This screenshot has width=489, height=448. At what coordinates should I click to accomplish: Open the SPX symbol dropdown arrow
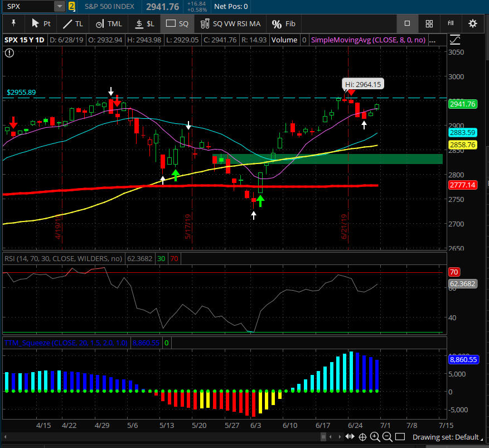click(59, 7)
